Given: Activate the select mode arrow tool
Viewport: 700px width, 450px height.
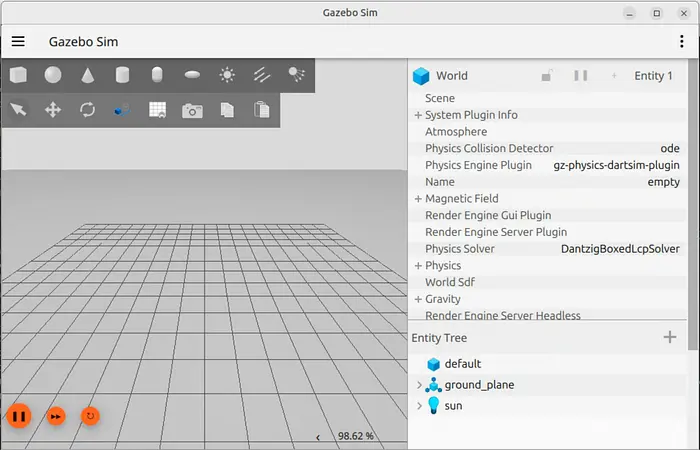Looking at the screenshot, I should [18, 109].
